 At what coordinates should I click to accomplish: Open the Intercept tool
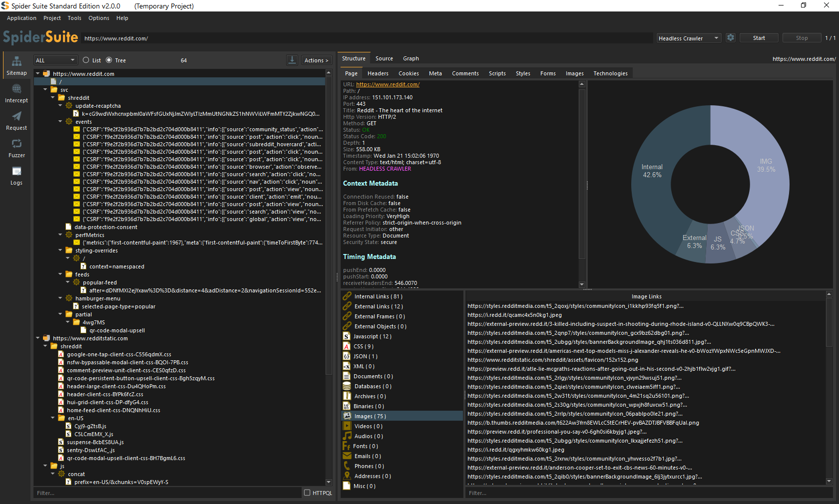16,93
